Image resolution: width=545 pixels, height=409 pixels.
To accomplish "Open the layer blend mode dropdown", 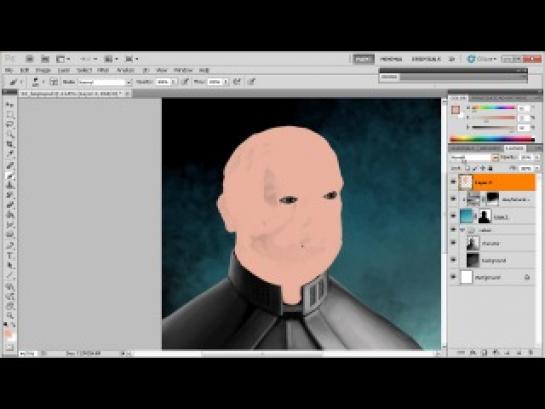I will 474,157.
